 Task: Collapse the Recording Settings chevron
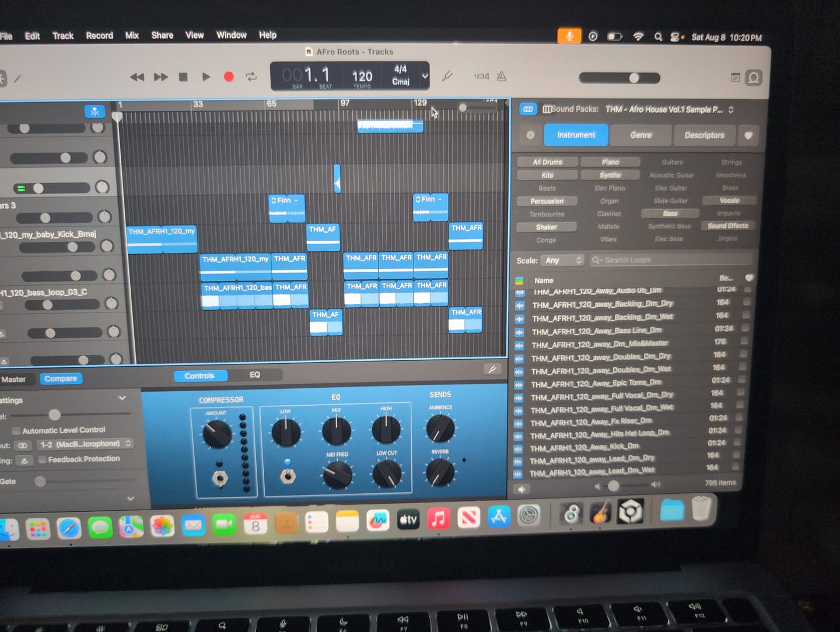(x=123, y=398)
